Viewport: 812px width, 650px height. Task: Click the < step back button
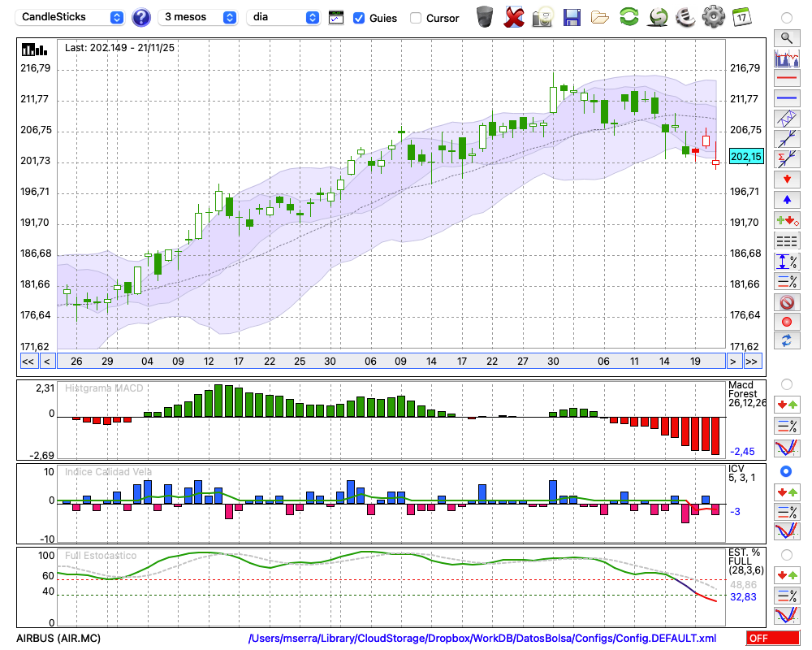pos(47,362)
